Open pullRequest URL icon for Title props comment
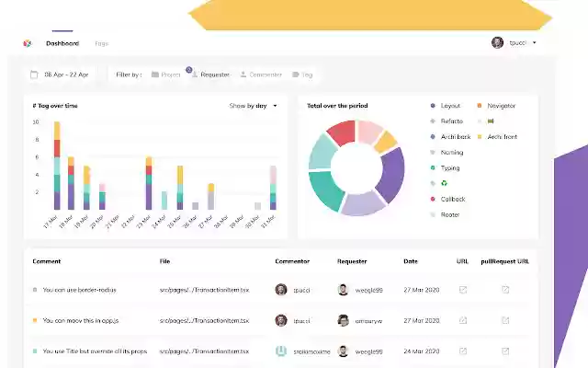This screenshot has height=368, width=588. (x=505, y=351)
